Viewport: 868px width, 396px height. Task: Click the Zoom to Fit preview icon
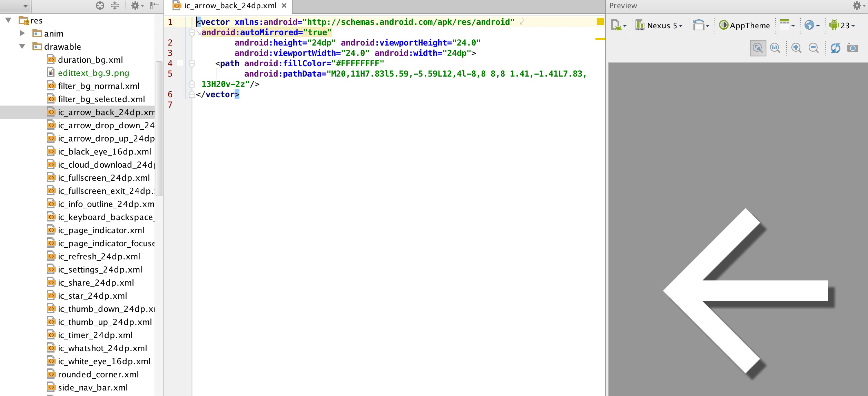click(x=758, y=48)
